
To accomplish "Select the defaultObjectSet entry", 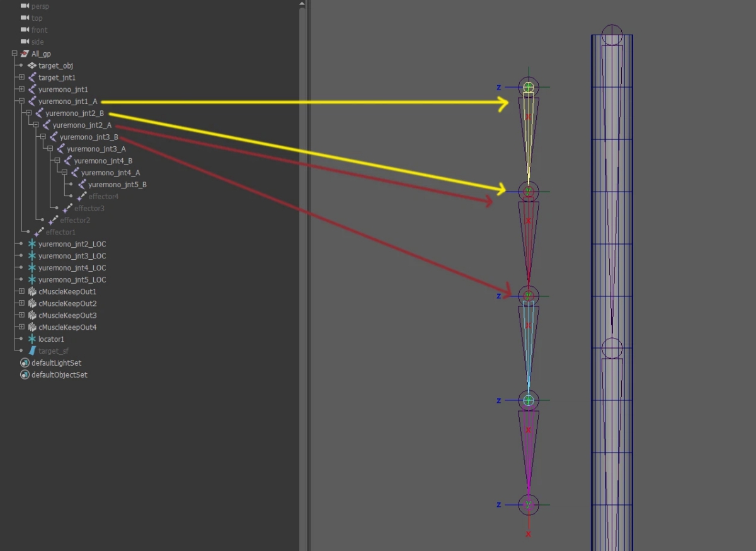I will pos(59,375).
